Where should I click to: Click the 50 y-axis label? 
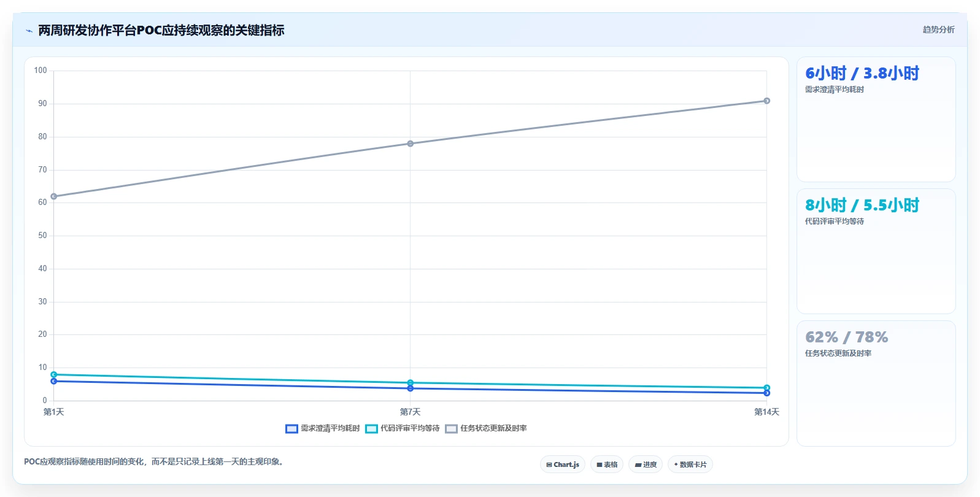[x=42, y=236]
